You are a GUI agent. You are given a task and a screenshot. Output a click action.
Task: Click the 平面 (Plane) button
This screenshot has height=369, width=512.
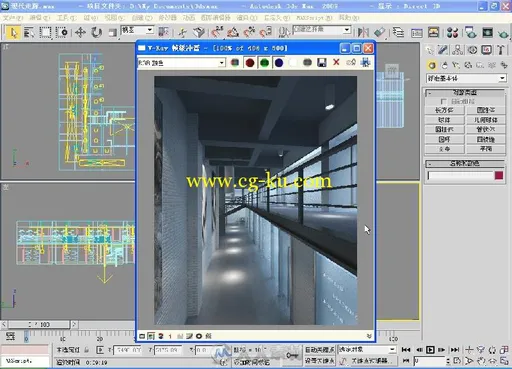pyautogui.click(x=486, y=149)
